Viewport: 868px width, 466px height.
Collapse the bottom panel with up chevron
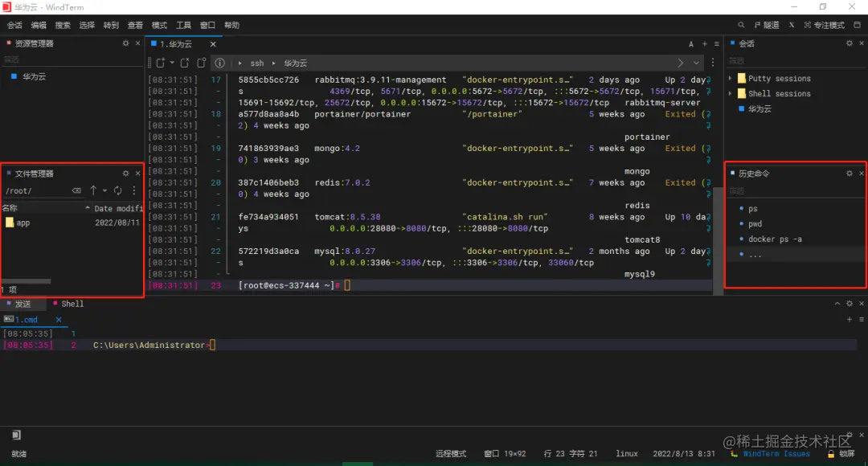pyautogui.click(x=837, y=303)
